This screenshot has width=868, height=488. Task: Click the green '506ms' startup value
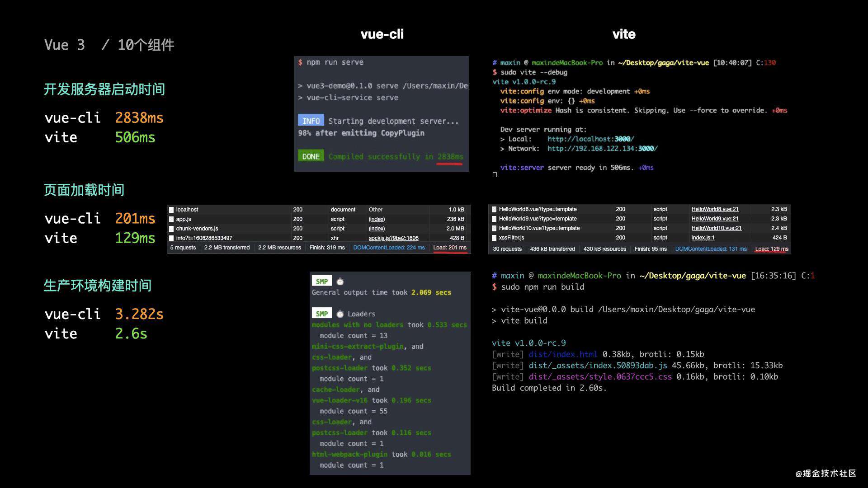(135, 137)
